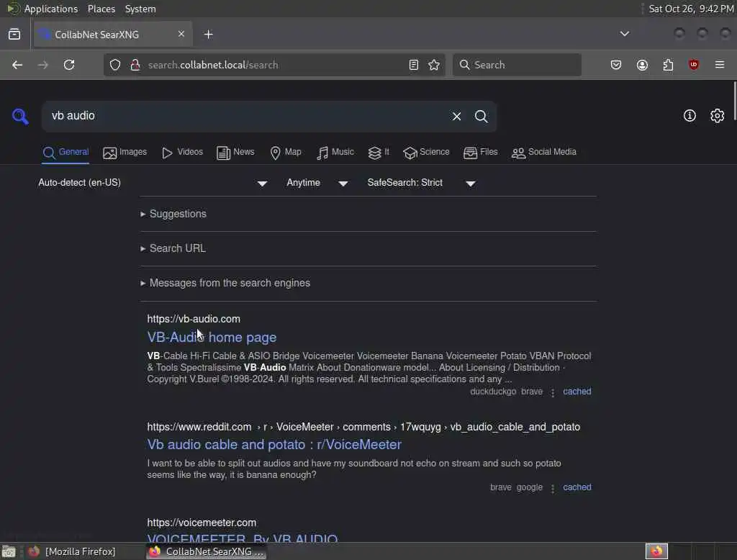Click Firefox icon in workspace switcher
The image size is (737, 560).
coord(656,551)
